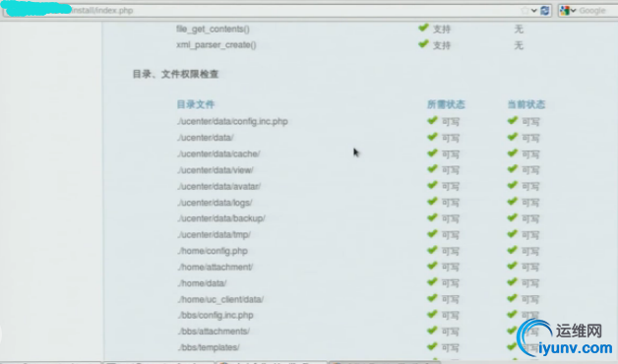Screen dimensions: 618x364
Task: Click current-status check for ./ucenter/data/backup/
Action: tap(513, 217)
